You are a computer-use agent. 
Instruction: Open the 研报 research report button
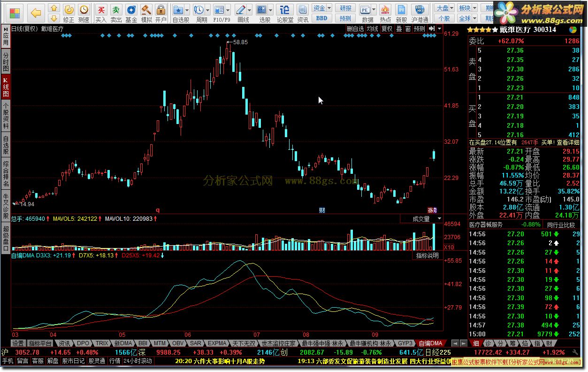pos(345,8)
